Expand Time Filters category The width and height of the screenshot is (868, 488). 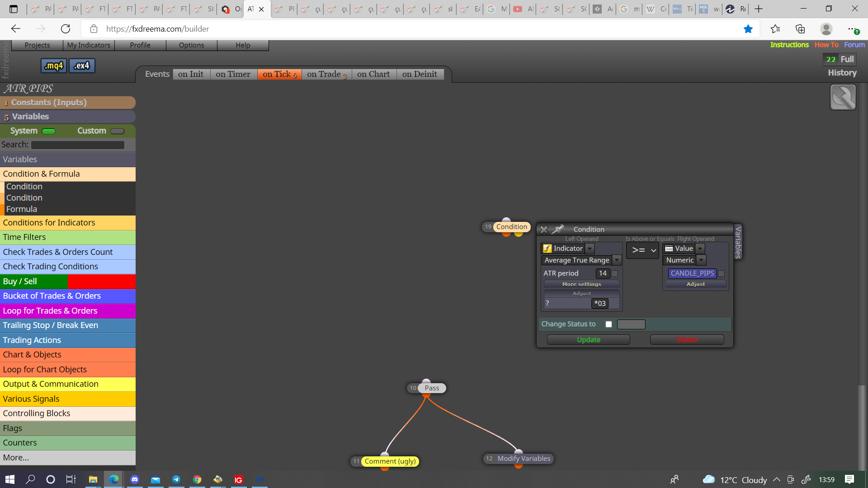pos(68,237)
